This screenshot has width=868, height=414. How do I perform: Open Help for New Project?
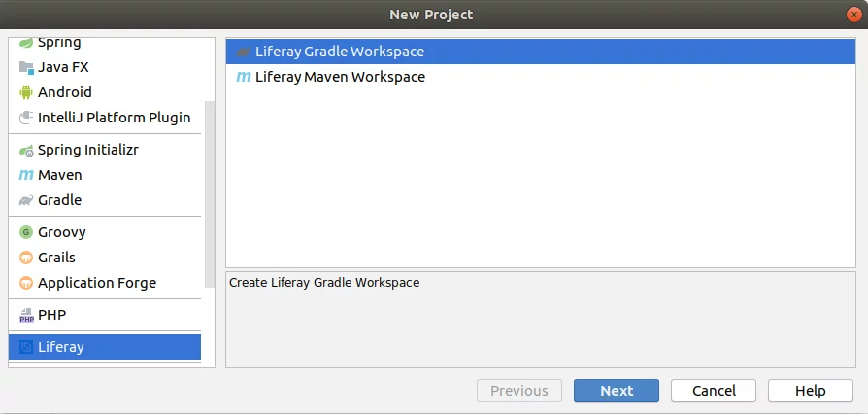tap(811, 391)
